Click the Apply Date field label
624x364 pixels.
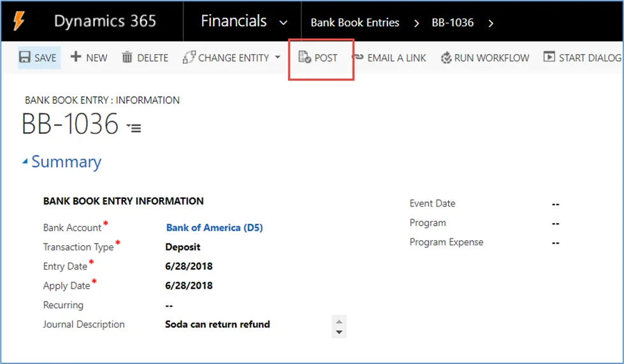[x=67, y=286]
